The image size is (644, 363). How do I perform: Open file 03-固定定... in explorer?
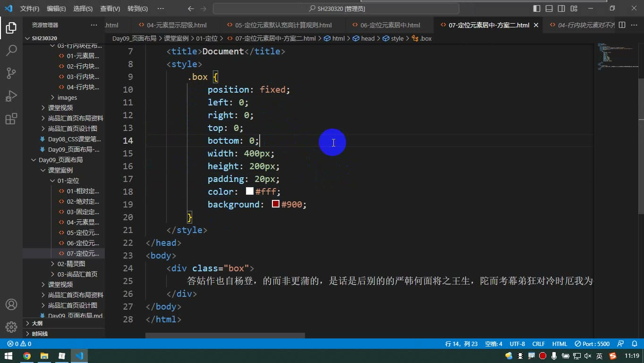coord(64,212)
